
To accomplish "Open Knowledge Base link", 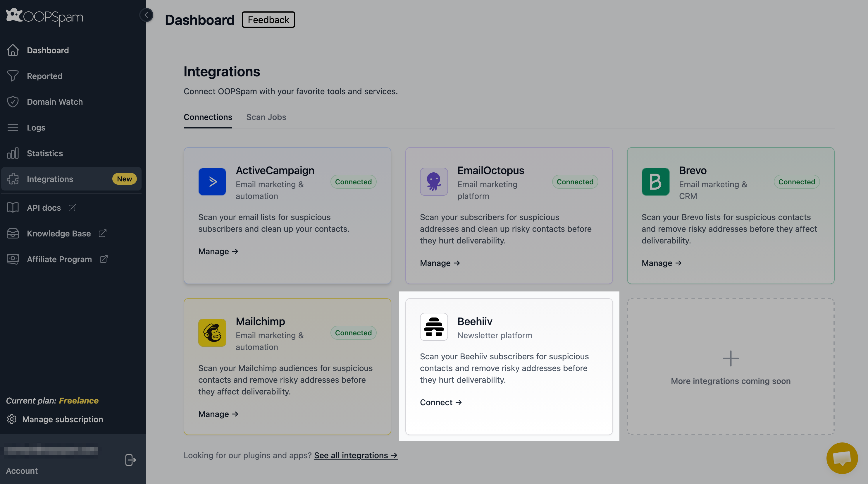I will click(x=58, y=233).
